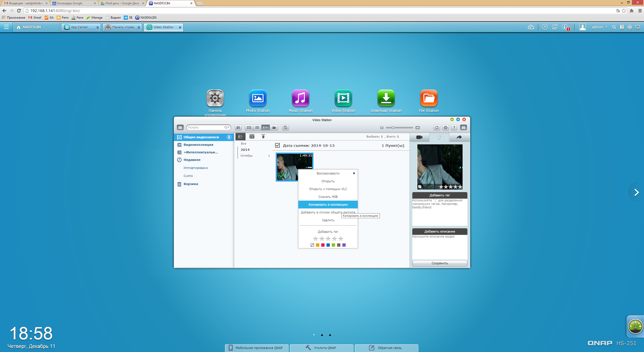The width and height of the screenshot is (644, 352).
Task: Switch to thumbnail grid view
Action: pyautogui.click(x=249, y=128)
